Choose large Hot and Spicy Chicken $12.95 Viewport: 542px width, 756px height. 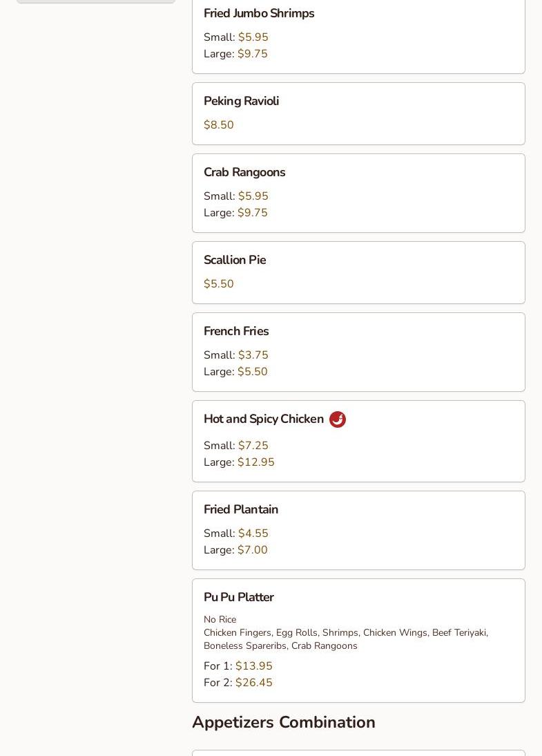(x=255, y=462)
